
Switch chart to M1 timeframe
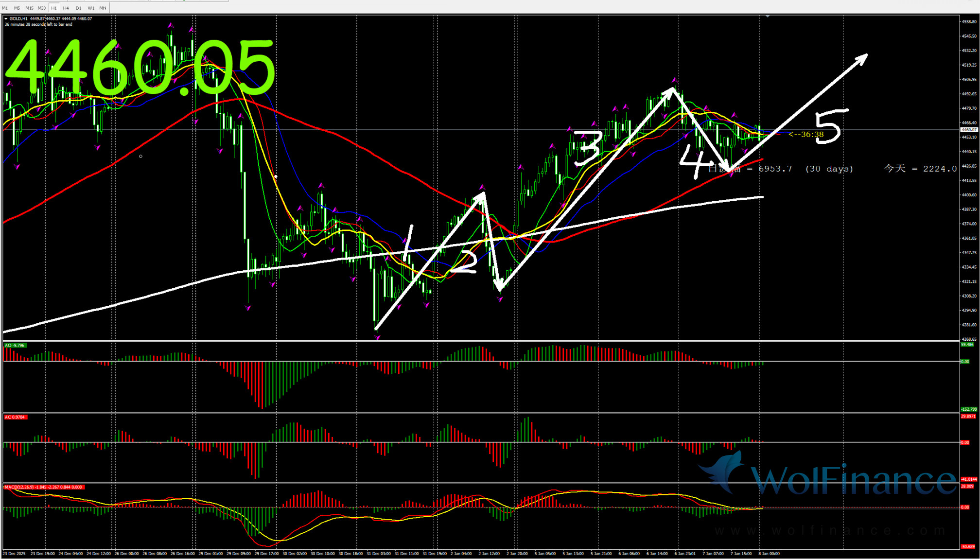5,8
